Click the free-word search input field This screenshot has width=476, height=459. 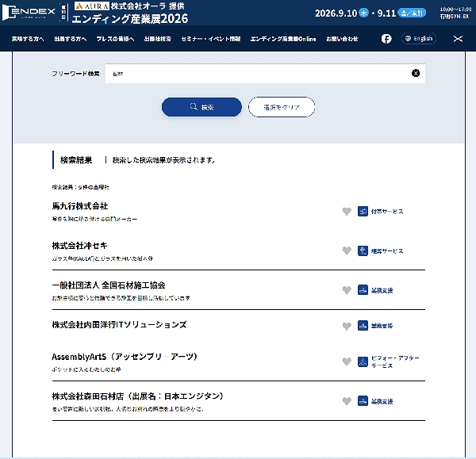tap(265, 74)
